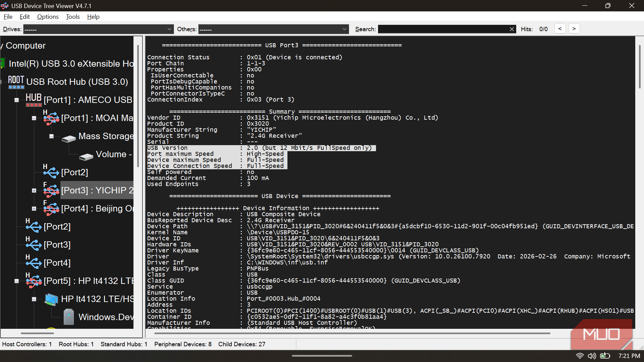The height and width of the screenshot is (362, 644).
Task: Click the Windows.Dev device icon
Action: click(69, 317)
